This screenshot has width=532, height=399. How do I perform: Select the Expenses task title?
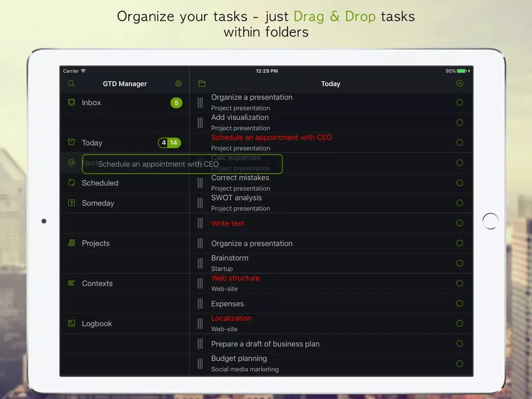(227, 303)
